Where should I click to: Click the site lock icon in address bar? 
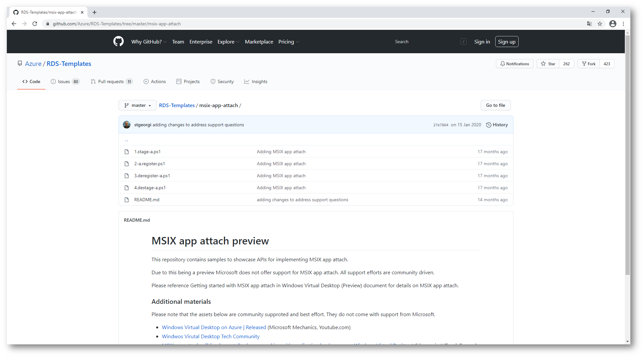point(48,24)
